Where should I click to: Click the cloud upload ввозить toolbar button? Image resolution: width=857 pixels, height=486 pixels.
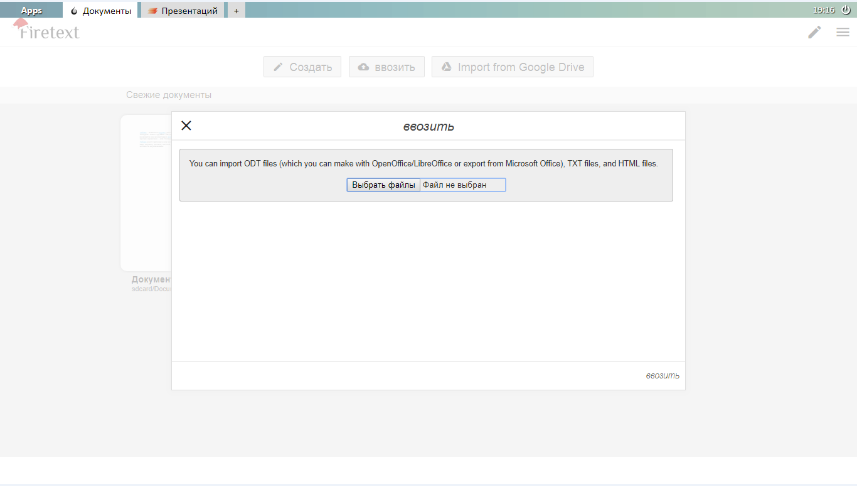click(x=386, y=67)
